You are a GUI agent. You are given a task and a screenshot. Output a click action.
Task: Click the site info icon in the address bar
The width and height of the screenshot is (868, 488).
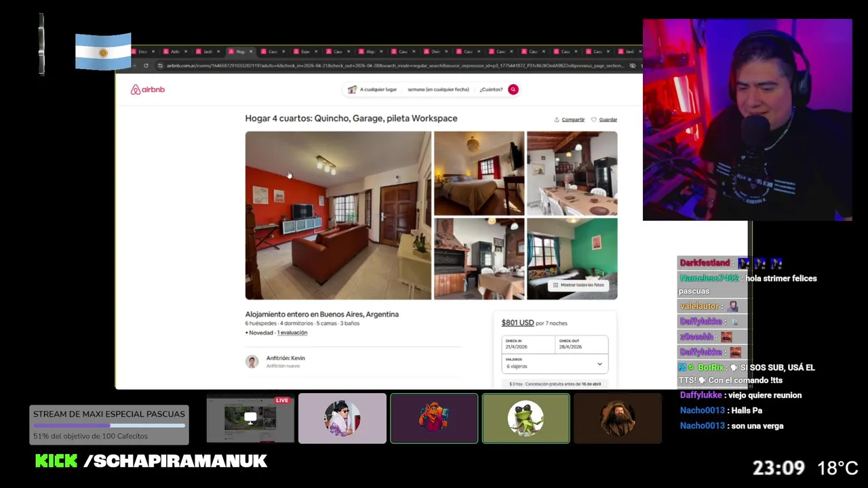click(160, 66)
